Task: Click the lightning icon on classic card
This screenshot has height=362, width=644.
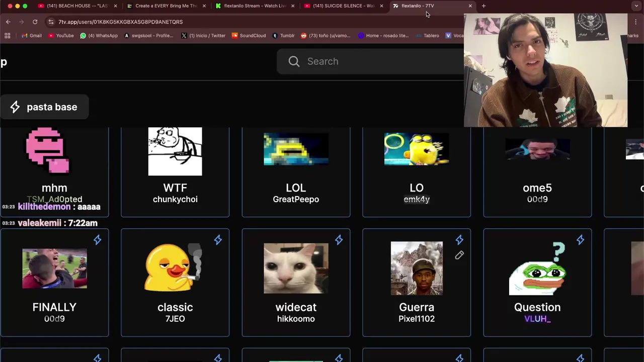Action: pos(218,240)
